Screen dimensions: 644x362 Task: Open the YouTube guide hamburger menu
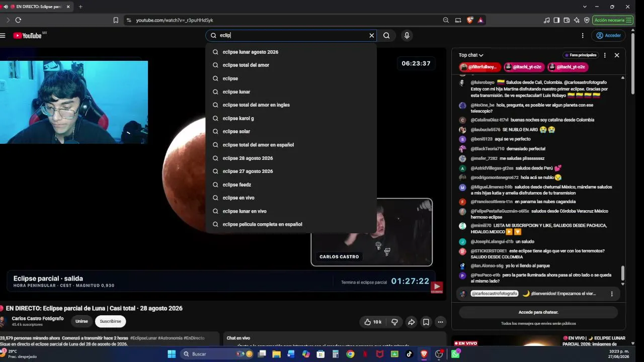coord(3,36)
